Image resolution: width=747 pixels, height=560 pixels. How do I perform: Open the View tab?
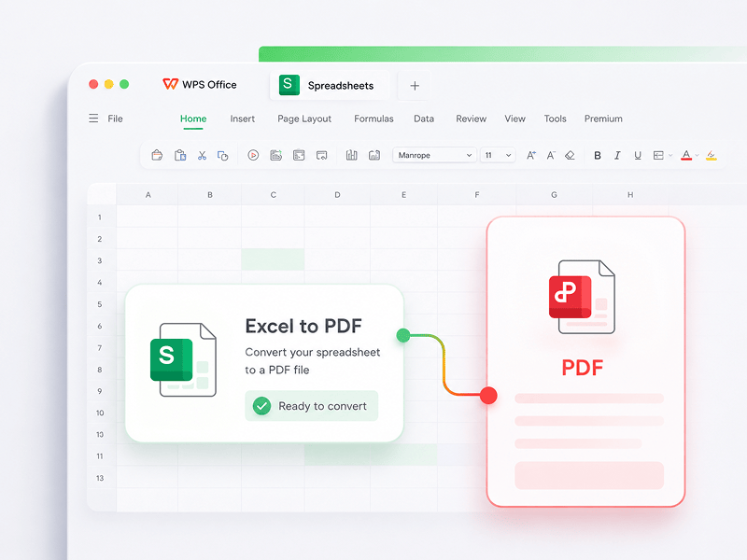pos(515,119)
